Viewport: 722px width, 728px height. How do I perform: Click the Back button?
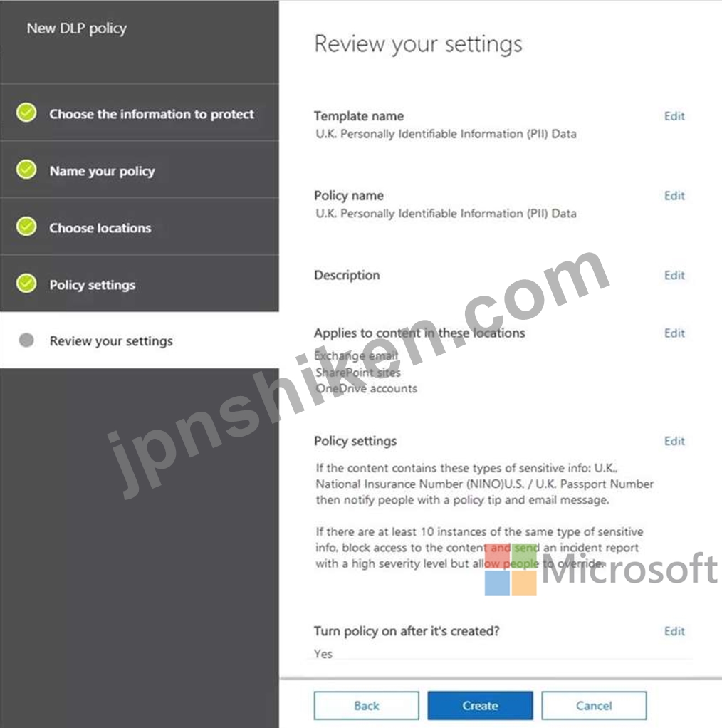[x=367, y=706]
